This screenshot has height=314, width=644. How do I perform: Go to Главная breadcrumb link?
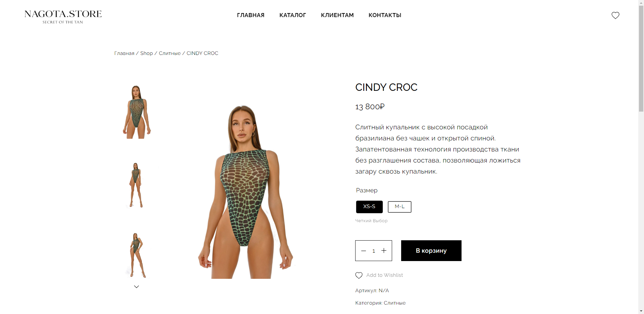124,53
